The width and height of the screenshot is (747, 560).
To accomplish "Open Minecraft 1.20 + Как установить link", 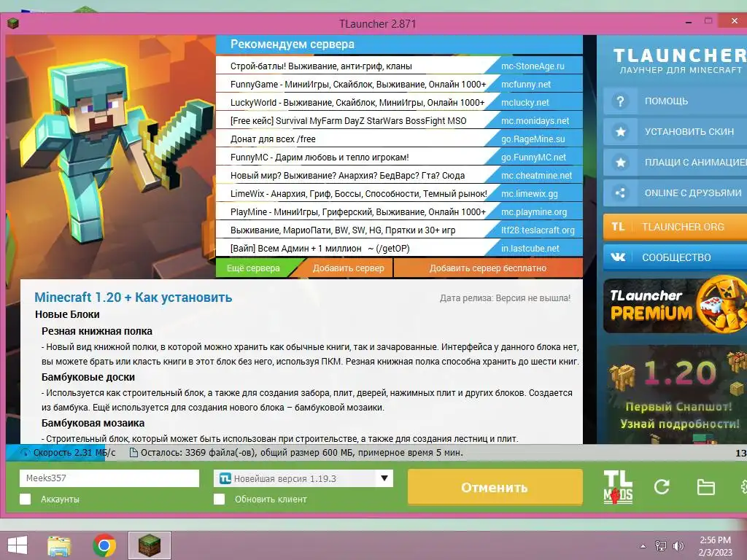I will click(133, 297).
